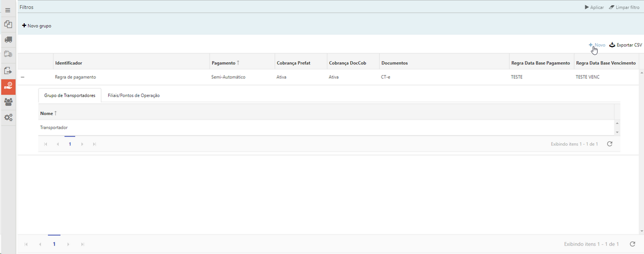The width and height of the screenshot is (644, 254).
Task: Open the hamburger menu in the sidebar
Action: click(8, 10)
